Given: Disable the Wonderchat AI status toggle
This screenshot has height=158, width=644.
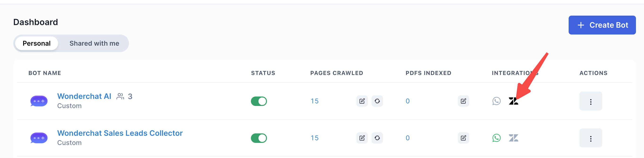Looking at the screenshot, I should tap(259, 101).
